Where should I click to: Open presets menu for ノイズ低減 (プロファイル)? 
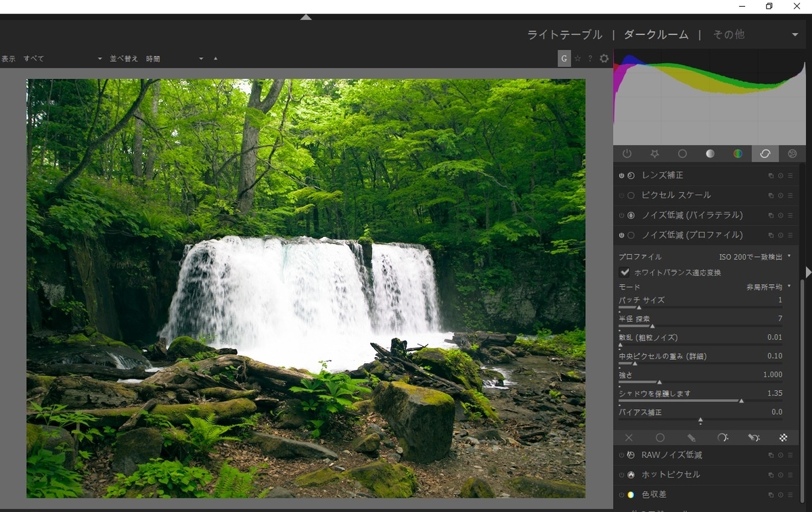[790, 235]
